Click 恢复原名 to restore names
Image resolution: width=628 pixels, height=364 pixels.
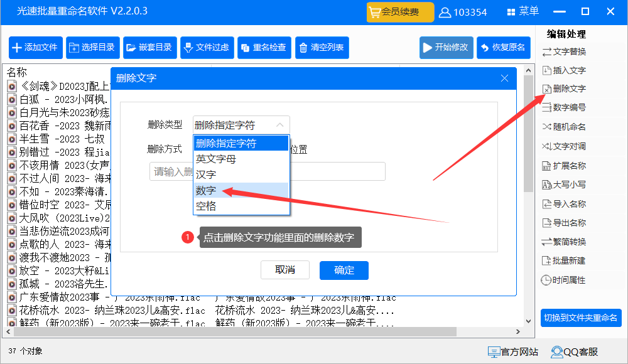pyautogui.click(x=504, y=48)
